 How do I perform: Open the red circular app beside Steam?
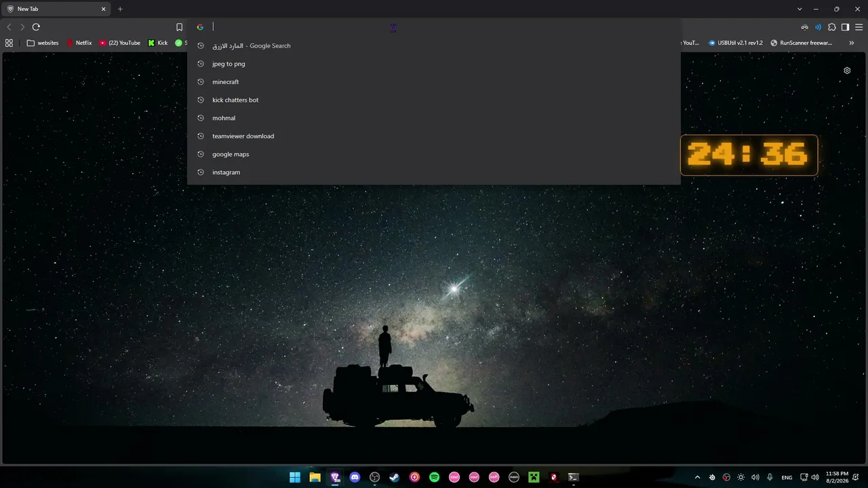[414, 477]
